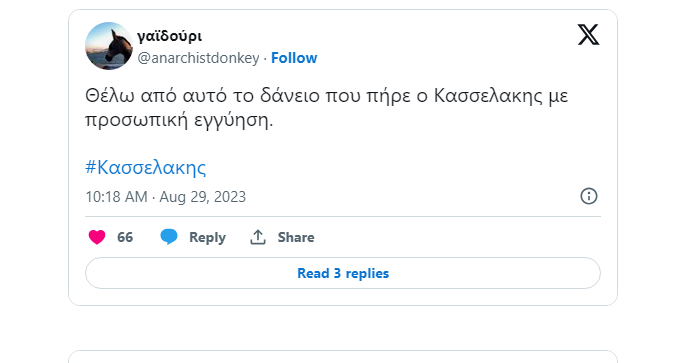Click the tweet text starting with Θέλω

tap(326, 108)
